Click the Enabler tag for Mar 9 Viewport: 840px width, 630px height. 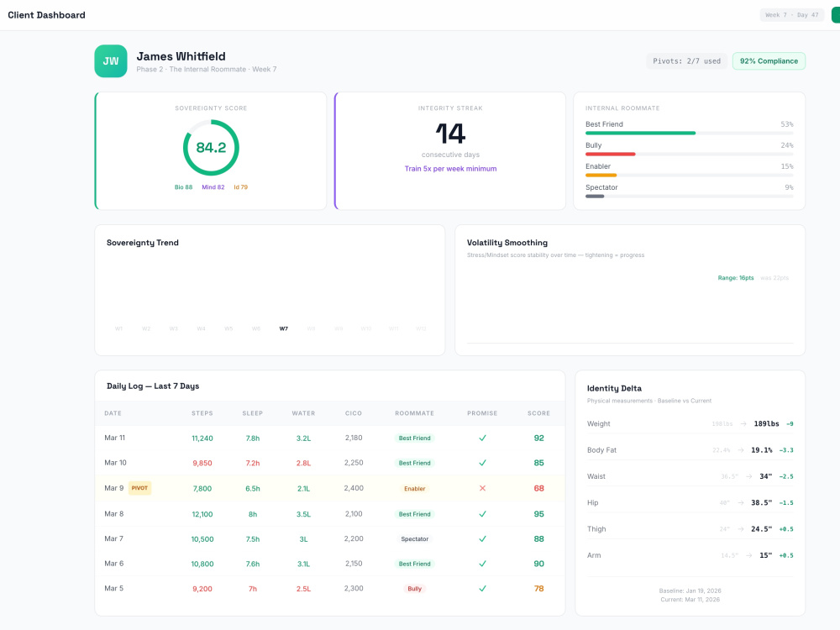[x=415, y=489]
